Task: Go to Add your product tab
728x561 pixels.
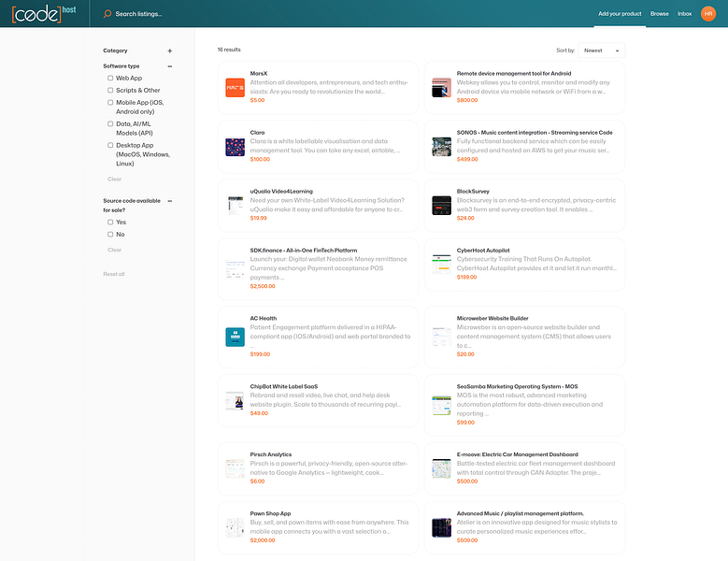Action: [620, 14]
